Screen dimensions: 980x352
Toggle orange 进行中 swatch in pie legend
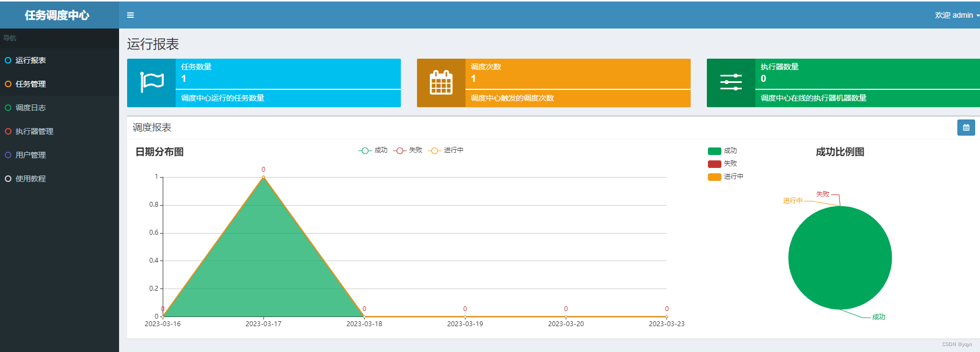coord(714,177)
